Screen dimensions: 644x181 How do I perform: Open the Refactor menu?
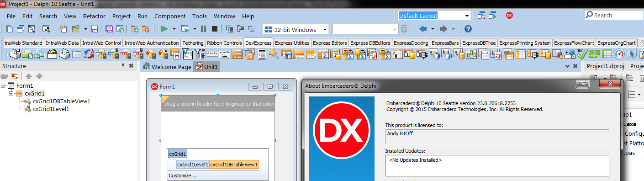(94, 16)
